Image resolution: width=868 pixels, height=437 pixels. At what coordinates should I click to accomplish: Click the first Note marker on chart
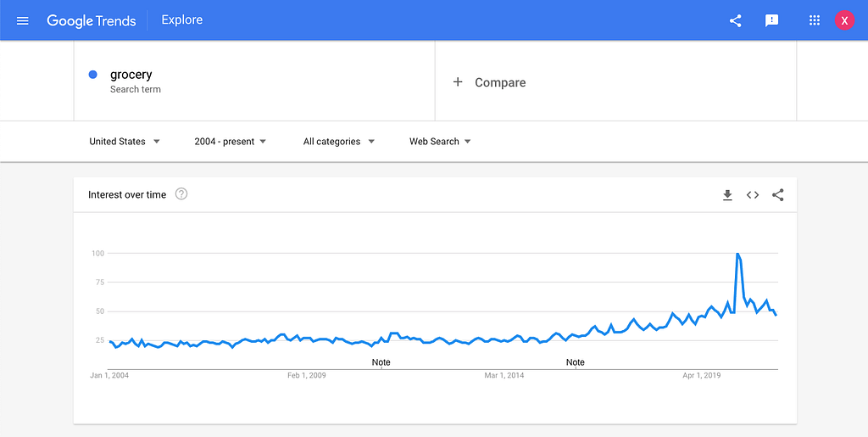pyautogui.click(x=381, y=362)
